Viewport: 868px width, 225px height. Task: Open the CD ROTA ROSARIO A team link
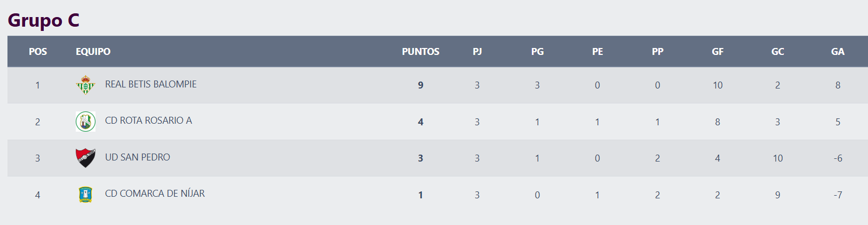148,120
